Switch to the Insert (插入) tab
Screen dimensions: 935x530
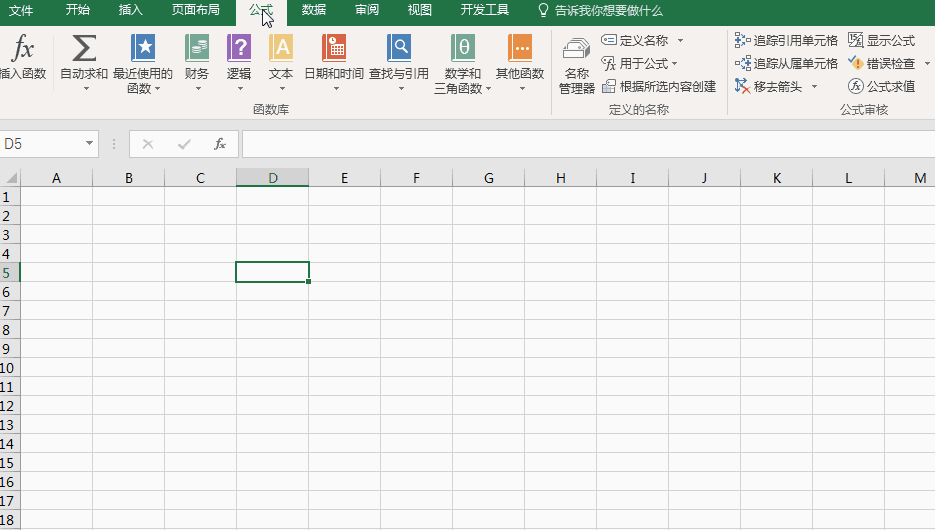coord(131,10)
